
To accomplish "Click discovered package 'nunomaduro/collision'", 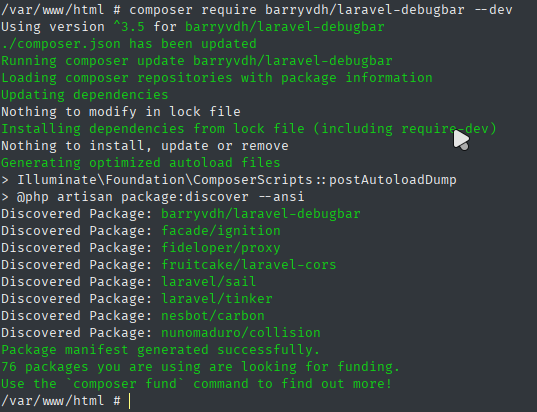I will (241, 333).
